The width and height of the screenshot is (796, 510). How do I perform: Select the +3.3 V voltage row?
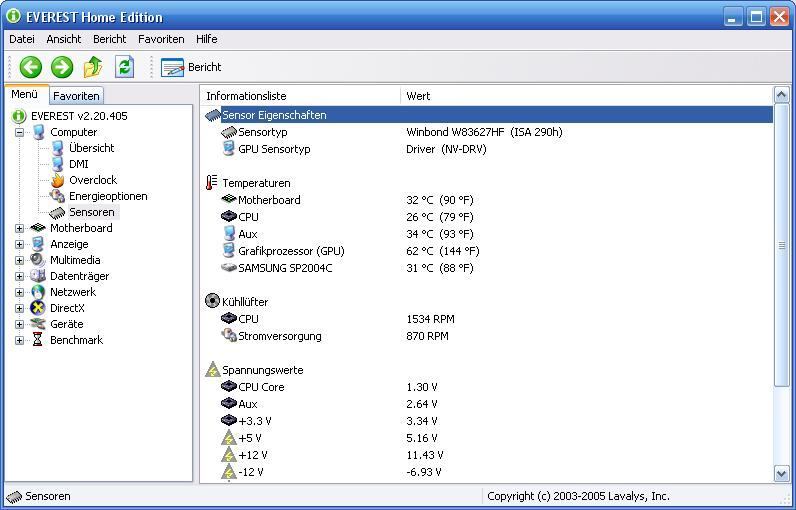[x=488, y=421]
